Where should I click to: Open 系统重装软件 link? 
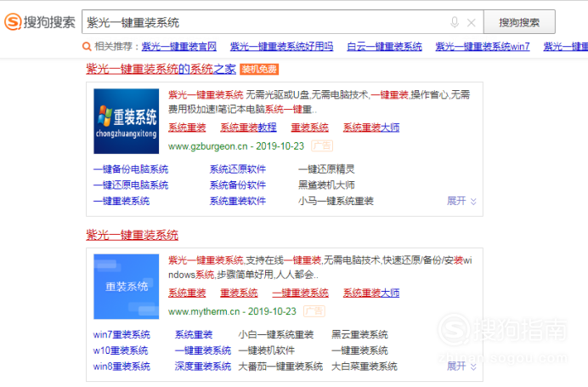coord(238,202)
